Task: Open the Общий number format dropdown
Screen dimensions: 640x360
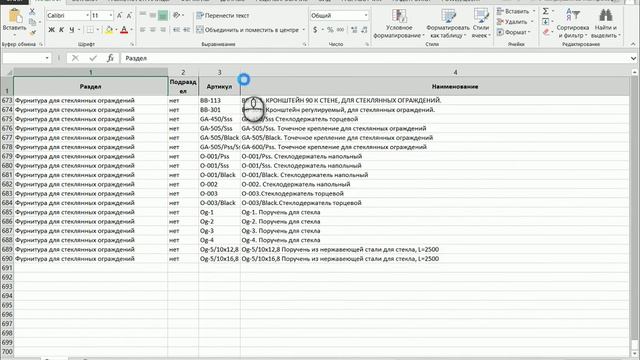Action: click(366, 16)
